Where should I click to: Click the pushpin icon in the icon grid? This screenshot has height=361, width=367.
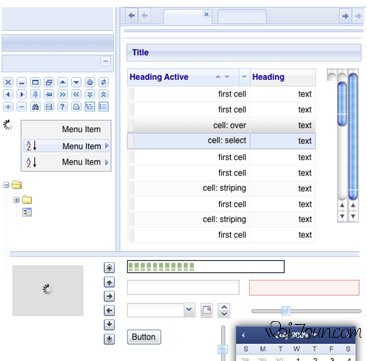(35, 94)
